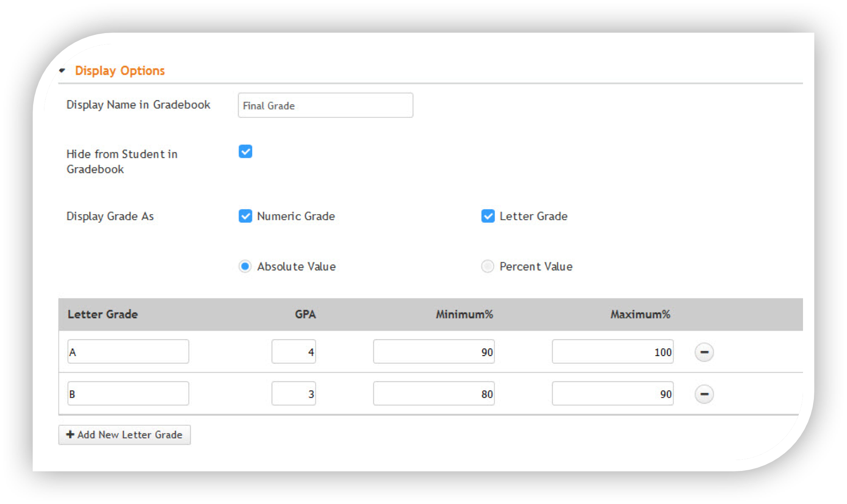847x504 pixels.
Task: Click the letter grade field containing B
Action: point(128,394)
